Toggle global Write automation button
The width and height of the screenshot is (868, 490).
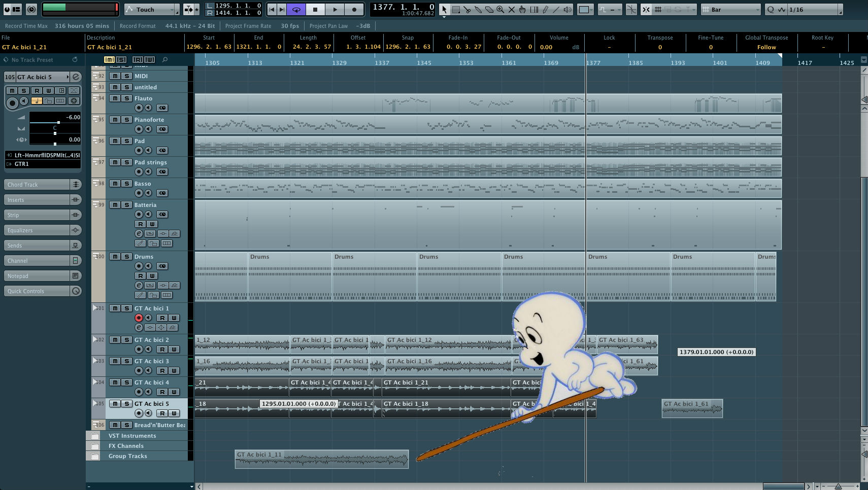pyautogui.click(x=150, y=60)
